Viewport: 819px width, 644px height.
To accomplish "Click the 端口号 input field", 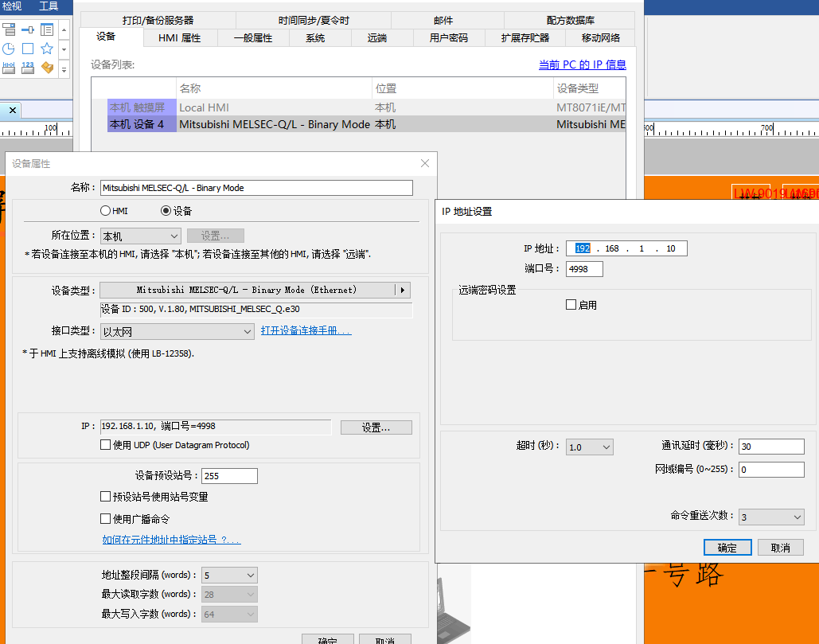I will click(x=584, y=269).
